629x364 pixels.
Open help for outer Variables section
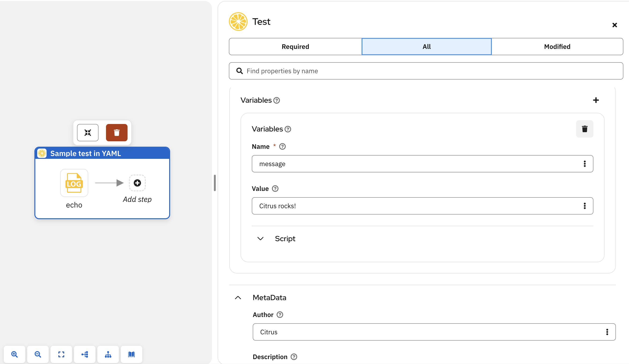coord(277,100)
